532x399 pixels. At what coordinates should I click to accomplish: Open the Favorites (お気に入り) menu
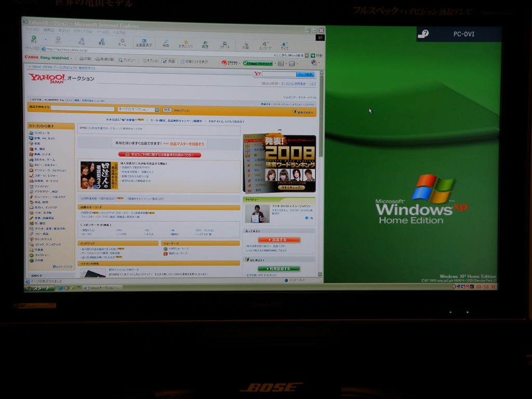click(83, 31)
